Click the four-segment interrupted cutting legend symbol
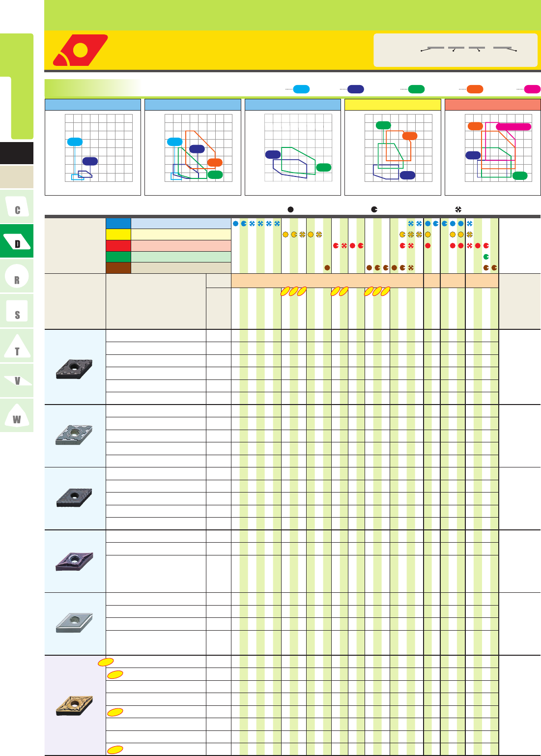The height and width of the screenshot is (756, 541). pyautogui.click(x=458, y=209)
